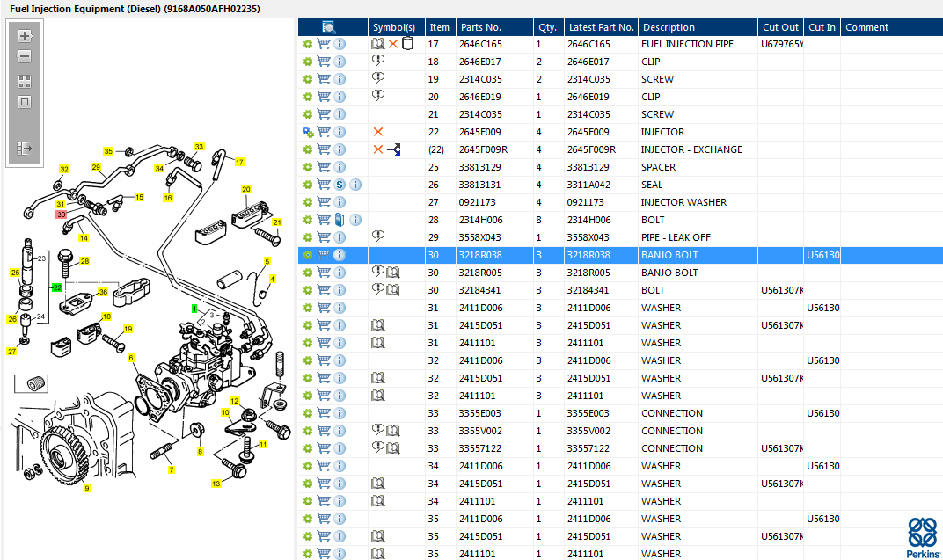Sort by Item column header

click(x=440, y=27)
